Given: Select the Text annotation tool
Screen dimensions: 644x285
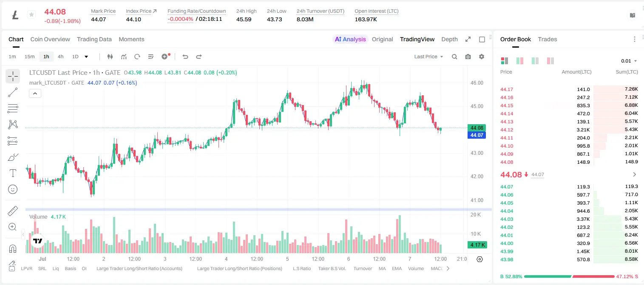Looking at the screenshot, I should click(x=13, y=173).
